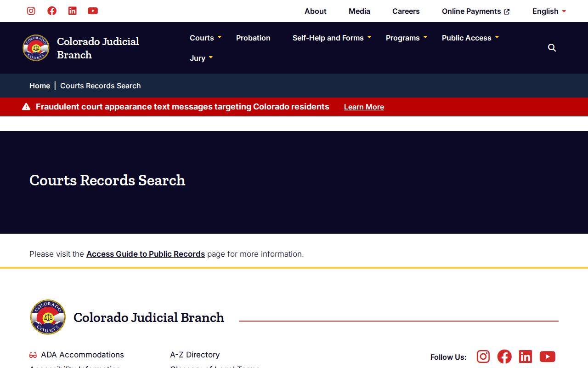This screenshot has height=368, width=588.
Task: Click Colorado Judicial Branch header title
Action: pyautogui.click(x=98, y=48)
